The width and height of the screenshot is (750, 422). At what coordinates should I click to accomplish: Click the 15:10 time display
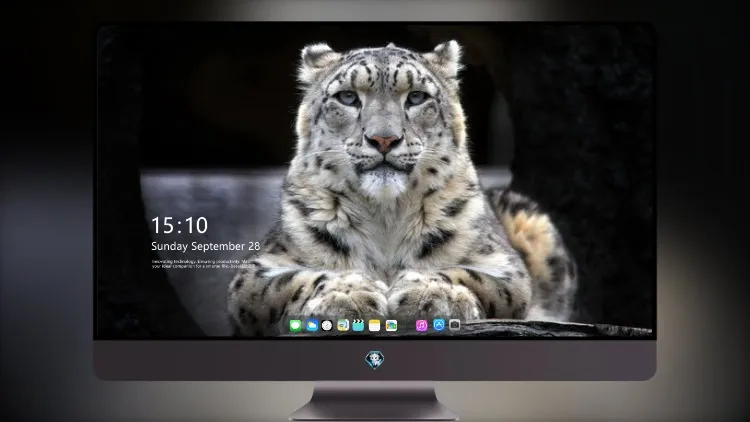coord(179,225)
